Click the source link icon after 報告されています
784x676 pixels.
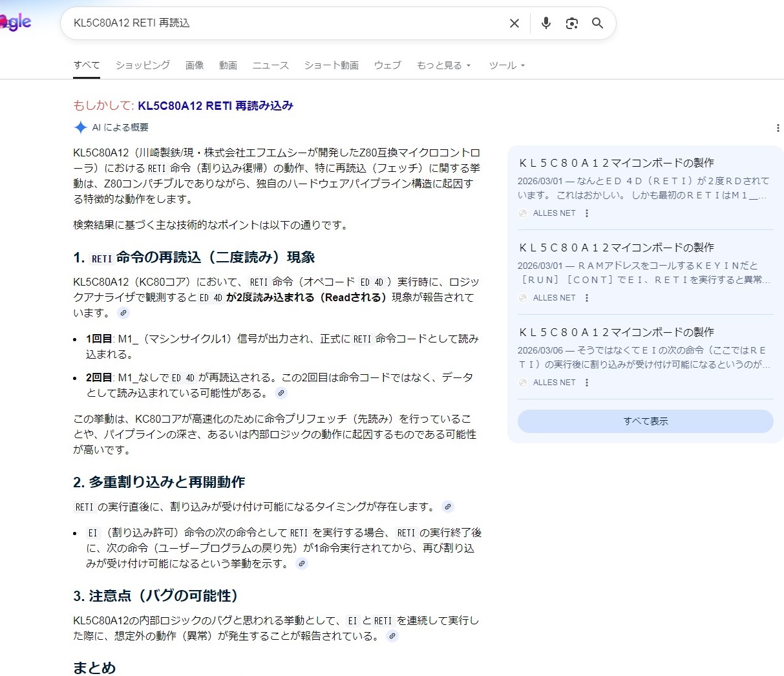point(123,313)
